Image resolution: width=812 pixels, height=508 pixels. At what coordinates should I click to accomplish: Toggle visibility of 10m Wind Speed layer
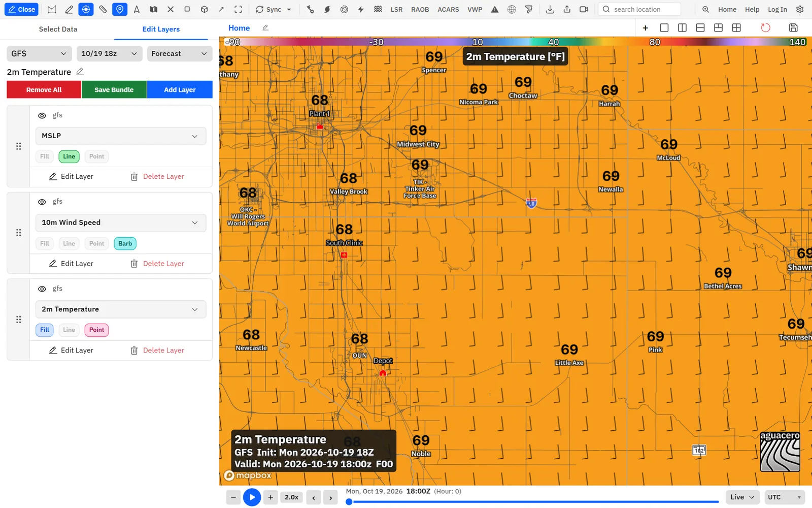click(42, 202)
